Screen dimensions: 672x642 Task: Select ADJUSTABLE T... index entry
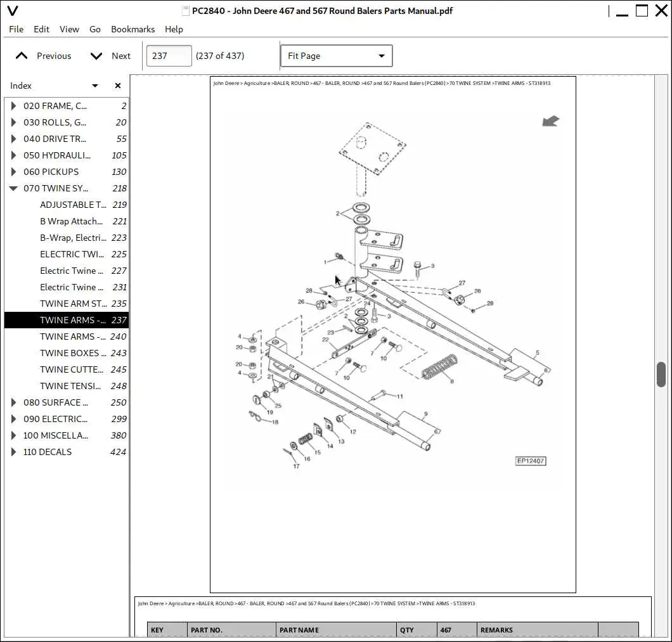pyautogui.click(x=67, y=205)
